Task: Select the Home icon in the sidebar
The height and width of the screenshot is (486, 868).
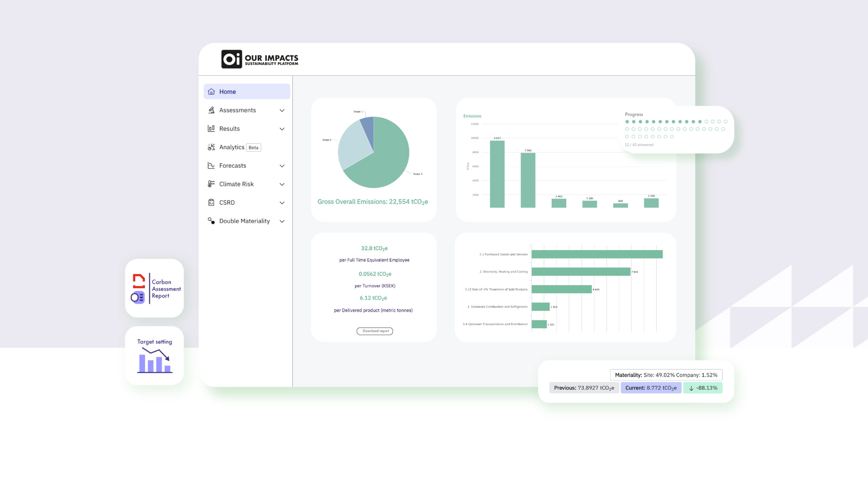Action: (x=211, y=91)
